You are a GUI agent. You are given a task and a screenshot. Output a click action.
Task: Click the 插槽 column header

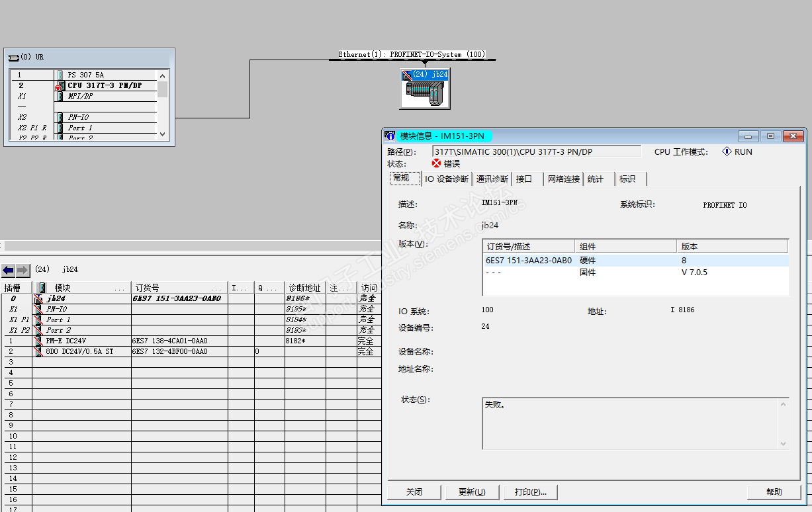[15, 288]
